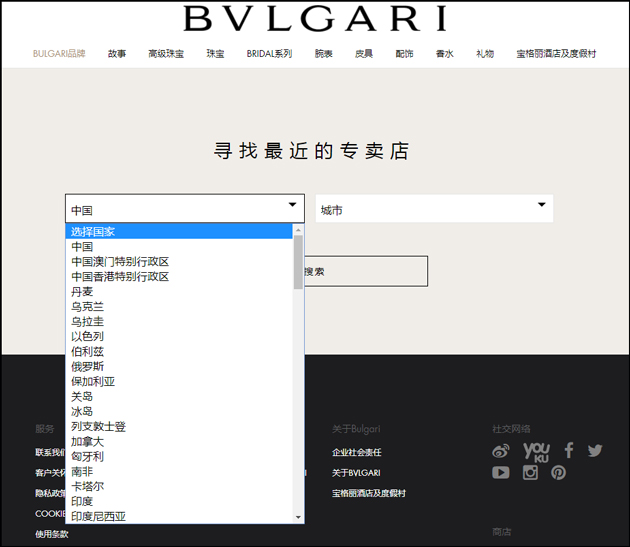Select 乌拉圭 from country list
630x547 pixels.
pos(179,322)
